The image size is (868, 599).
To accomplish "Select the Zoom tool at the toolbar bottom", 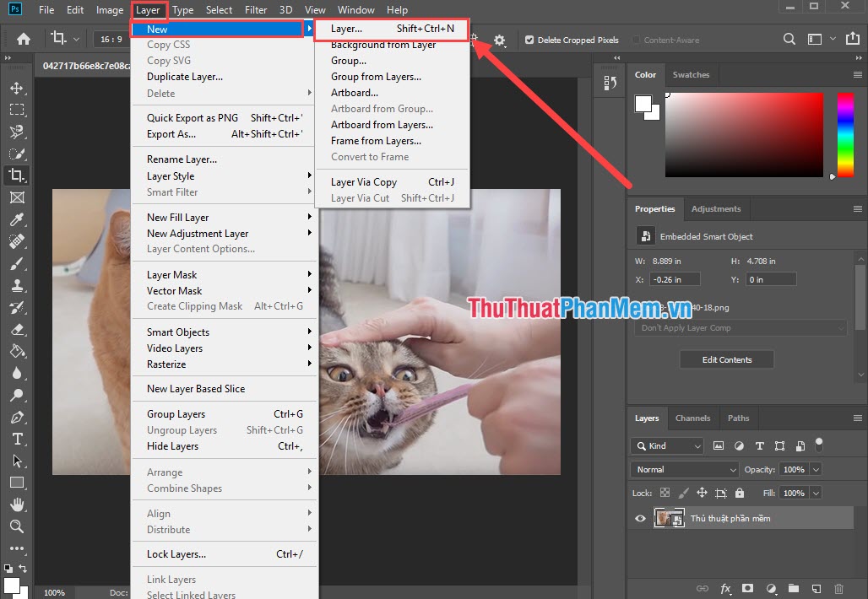I will 18,527.
